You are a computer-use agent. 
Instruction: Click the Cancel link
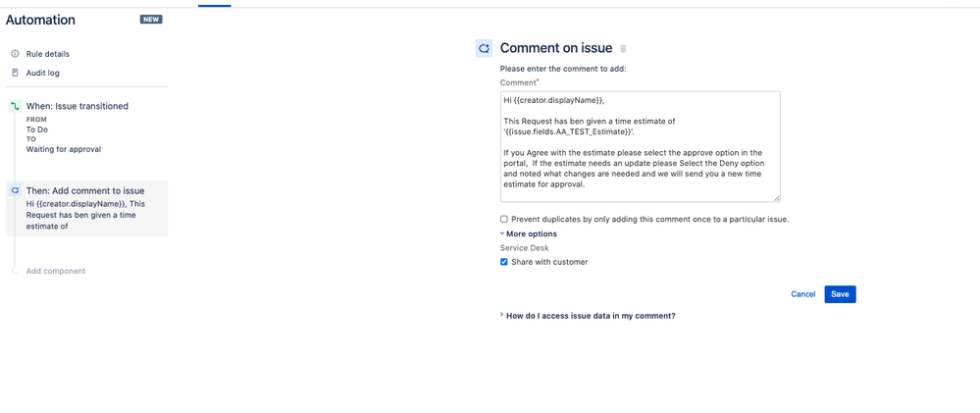802,294
